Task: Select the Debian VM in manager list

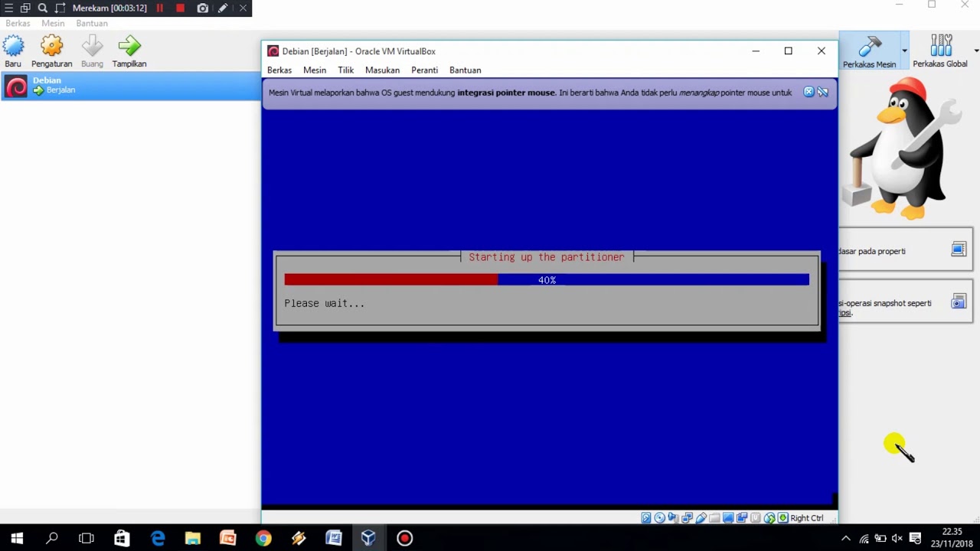Action: click(130, 86)
